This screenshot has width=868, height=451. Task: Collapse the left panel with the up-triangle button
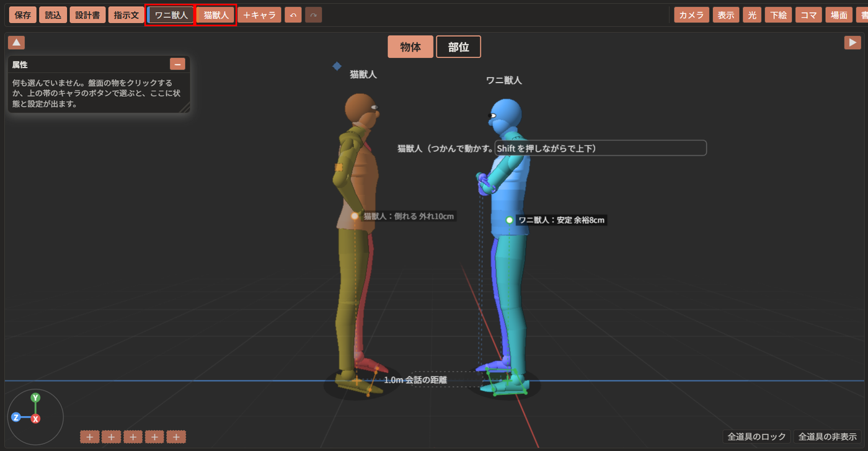[16, 42]
